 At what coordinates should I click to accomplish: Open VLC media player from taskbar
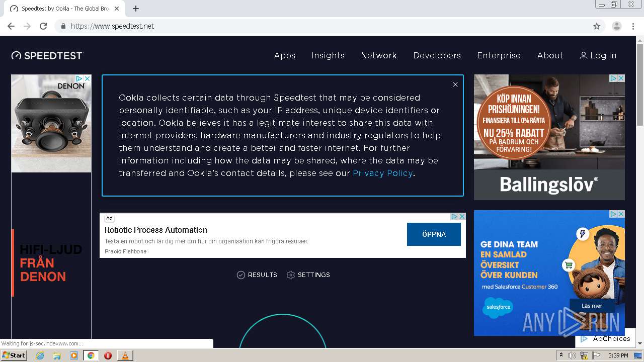[125, 355]
